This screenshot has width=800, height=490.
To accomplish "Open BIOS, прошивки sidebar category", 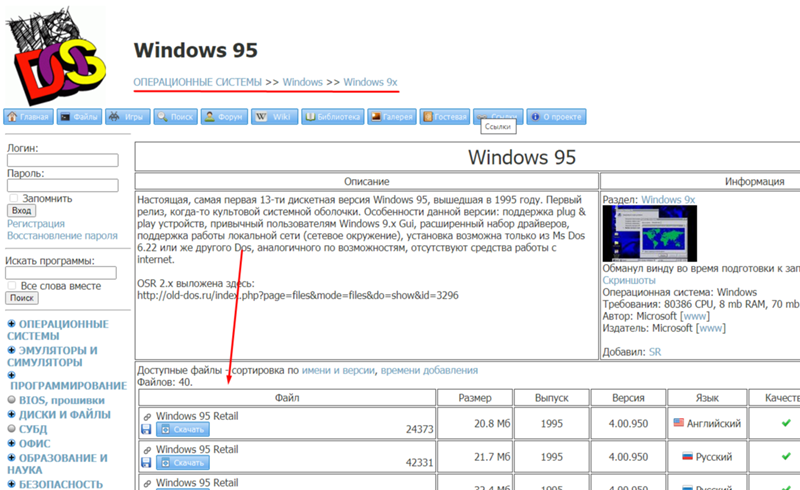I will click(x=62, y=400).
